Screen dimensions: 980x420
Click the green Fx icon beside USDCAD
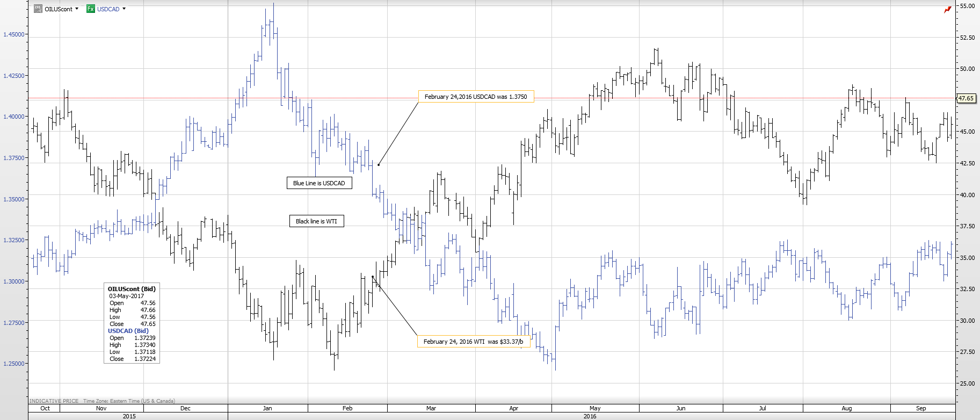[91, 9]
